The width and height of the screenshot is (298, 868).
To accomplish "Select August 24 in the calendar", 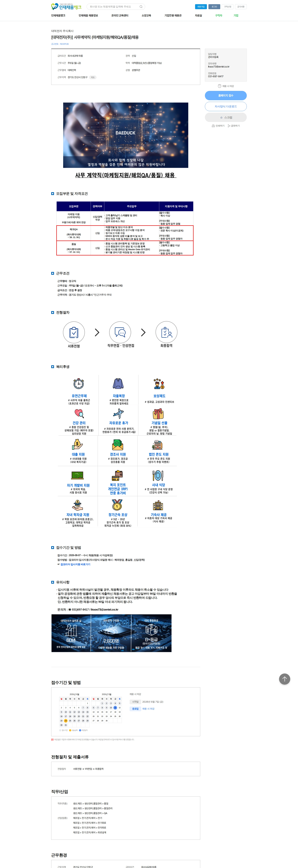I will click(66, 721).
